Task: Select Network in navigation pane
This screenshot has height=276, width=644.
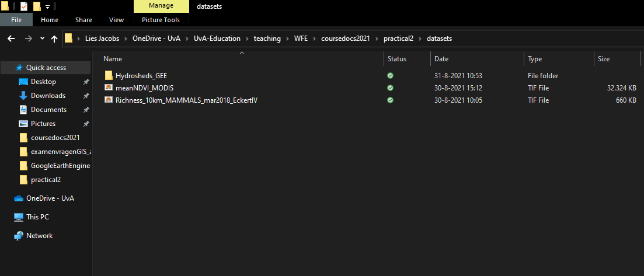Action: (40, 236)
